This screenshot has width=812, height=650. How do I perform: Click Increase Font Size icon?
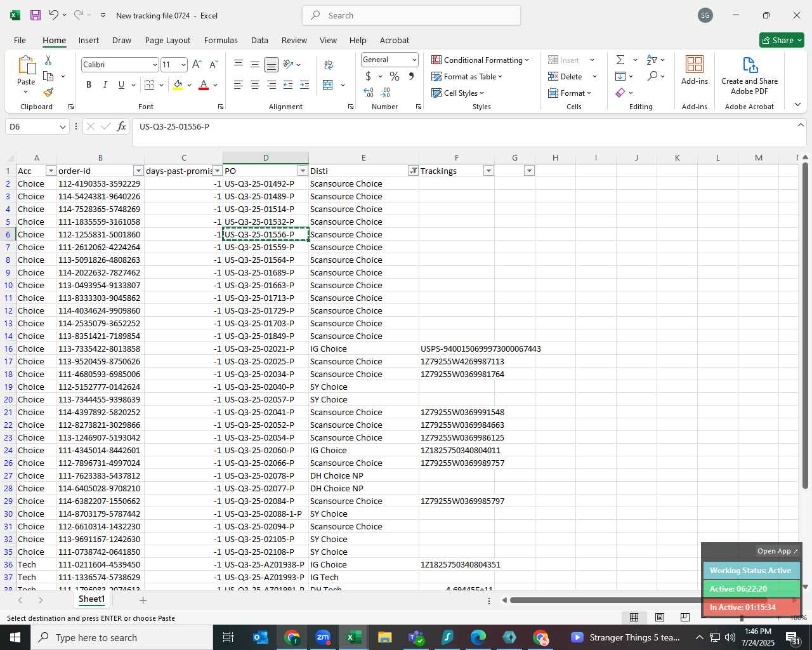pyautogui.click(x=197, y=64)
